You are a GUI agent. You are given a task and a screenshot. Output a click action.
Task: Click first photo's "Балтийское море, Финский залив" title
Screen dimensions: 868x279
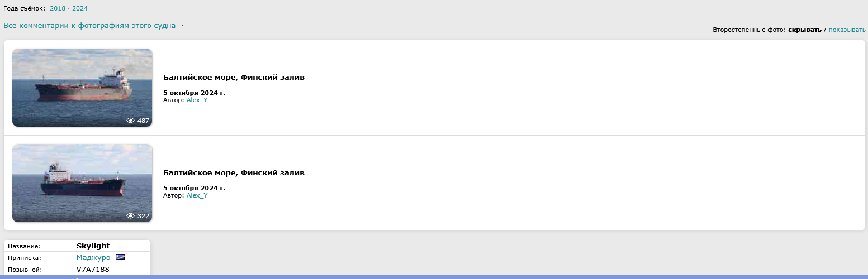234,77
